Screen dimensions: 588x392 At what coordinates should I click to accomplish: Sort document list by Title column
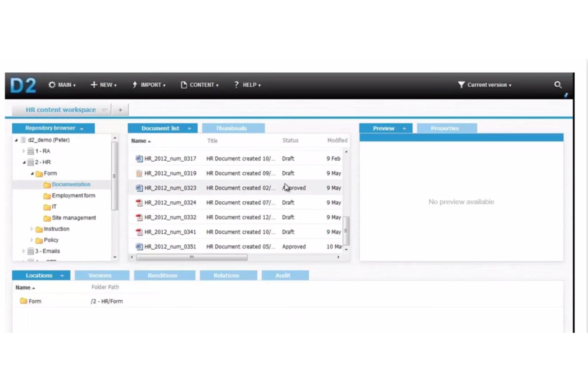[x=212, y=141]
